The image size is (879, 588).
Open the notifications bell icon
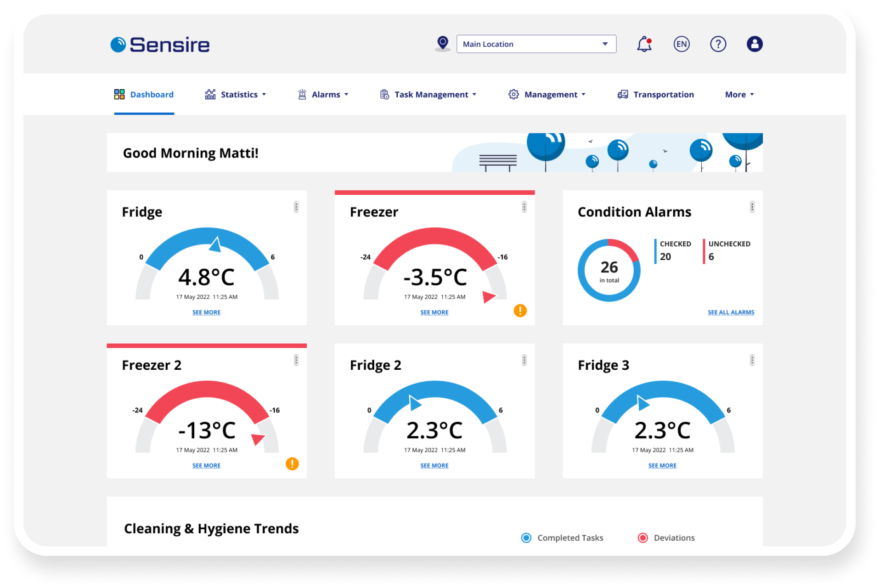pyautogui.click(x=644, y=44)
